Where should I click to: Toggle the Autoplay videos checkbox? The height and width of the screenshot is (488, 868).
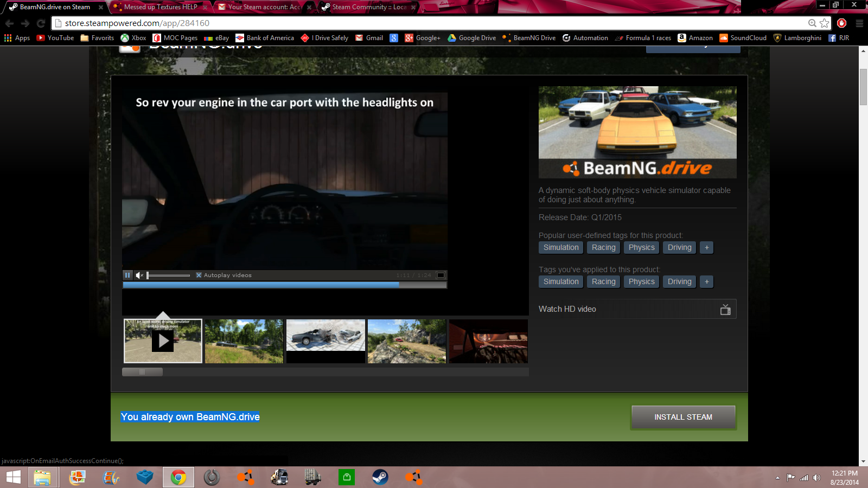pos(199,275)
